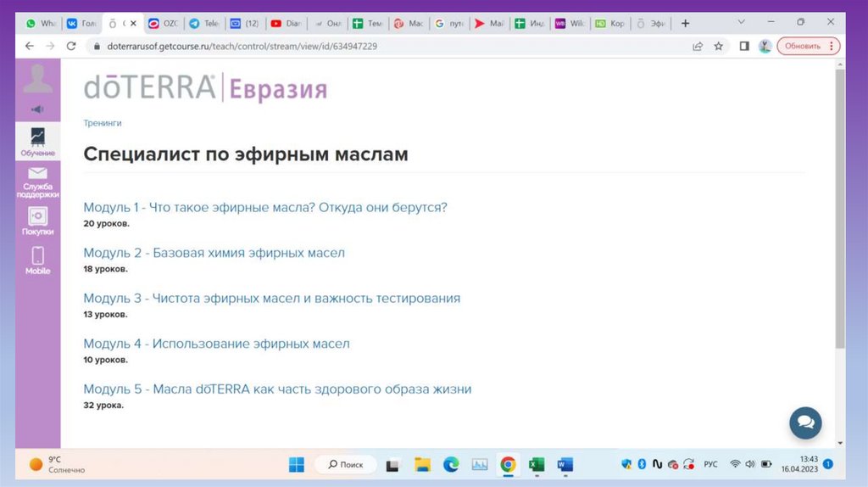
Task: Click the taskbar Поиск search box
Action: pyautogui.click(x=346, y=464)
